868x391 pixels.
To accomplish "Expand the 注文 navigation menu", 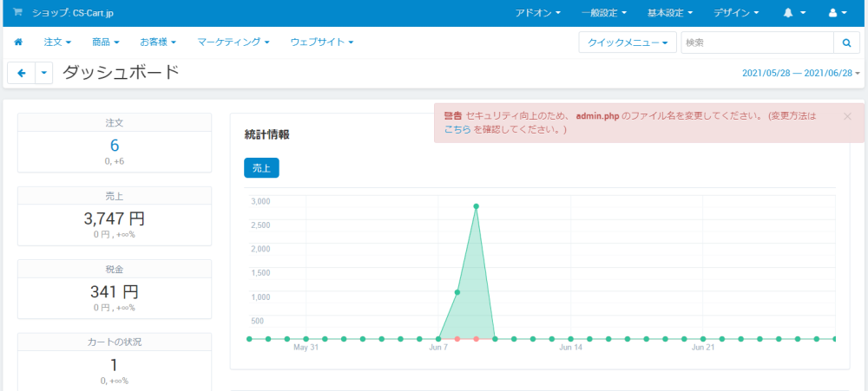I will 57,42.
